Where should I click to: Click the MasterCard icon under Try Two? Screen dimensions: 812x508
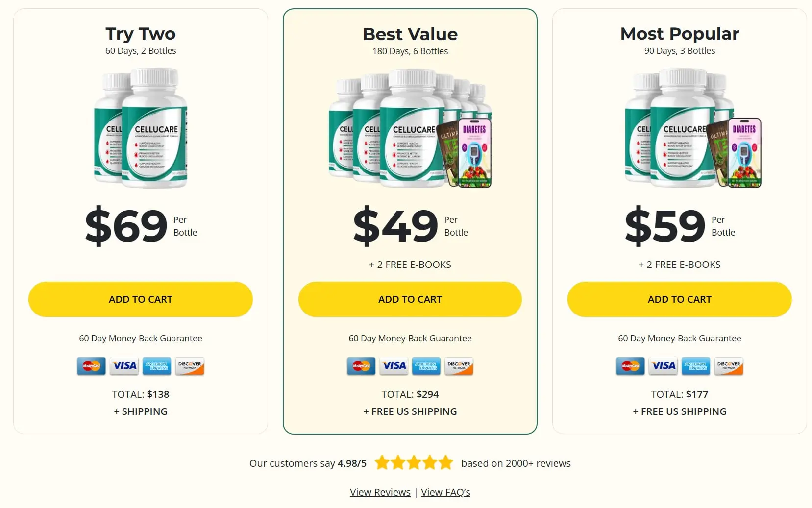(91, 366)
